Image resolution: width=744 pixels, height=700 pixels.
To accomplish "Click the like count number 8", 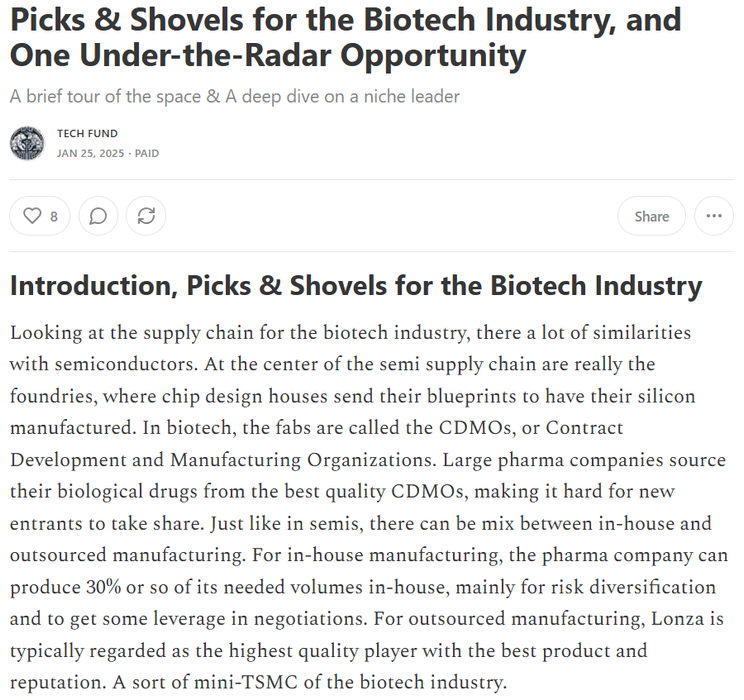I will 54,216.
